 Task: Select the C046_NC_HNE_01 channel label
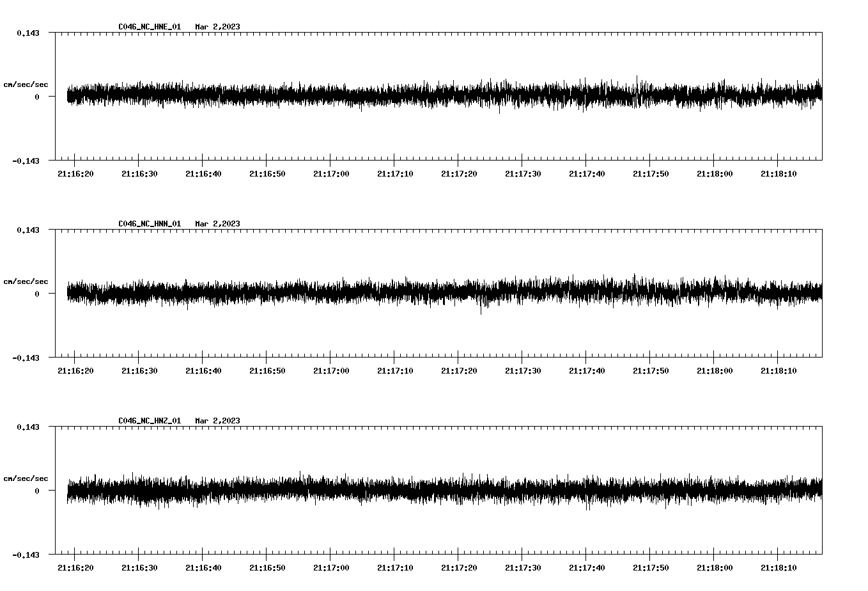(x=148, y=27)
